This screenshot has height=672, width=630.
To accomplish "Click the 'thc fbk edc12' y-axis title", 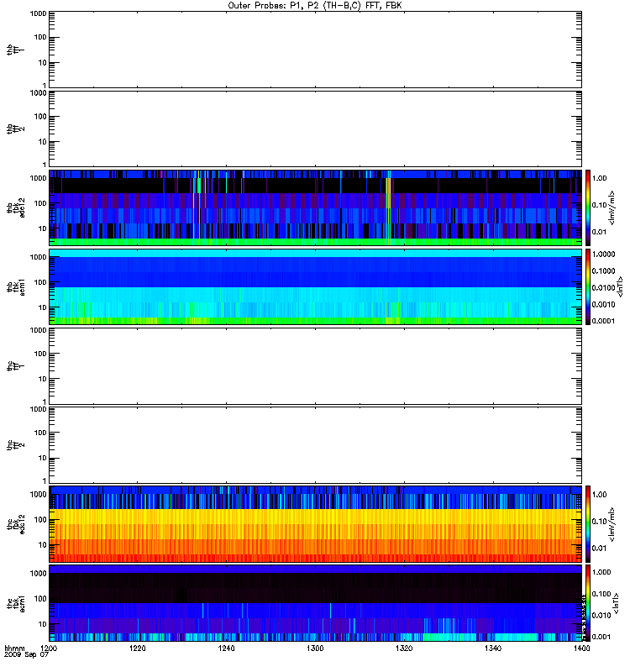I will tap(15, 524).
